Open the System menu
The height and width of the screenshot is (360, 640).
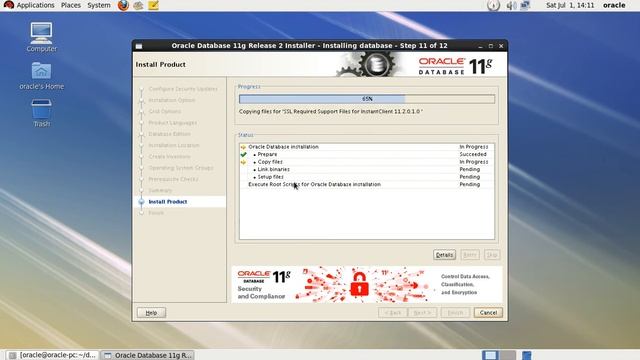tap(99, 5)
